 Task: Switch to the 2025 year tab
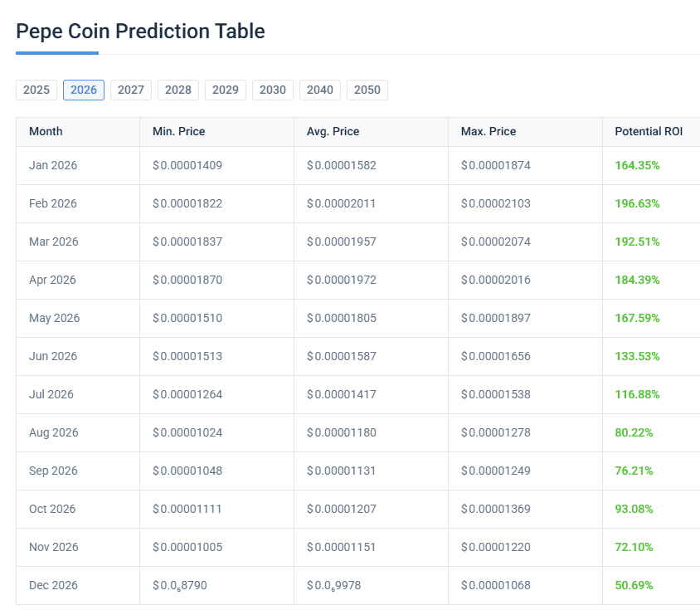pos(36,90)
